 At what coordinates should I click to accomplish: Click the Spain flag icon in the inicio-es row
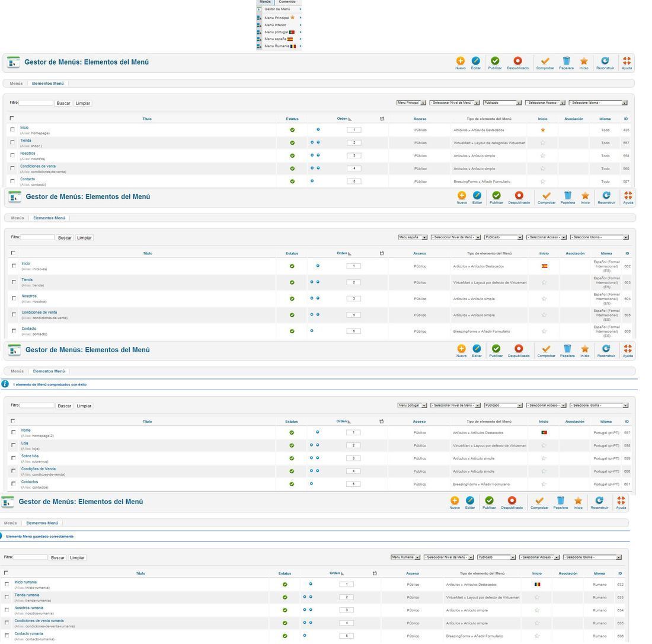pyautogui.click(x=544, y=266)
